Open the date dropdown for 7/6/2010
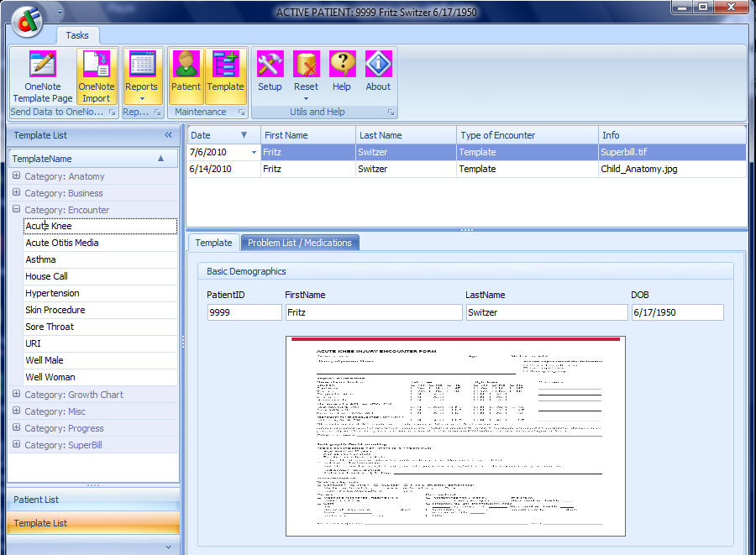The image size is (756, 555). pyautogui.click(x=254, y=153)
